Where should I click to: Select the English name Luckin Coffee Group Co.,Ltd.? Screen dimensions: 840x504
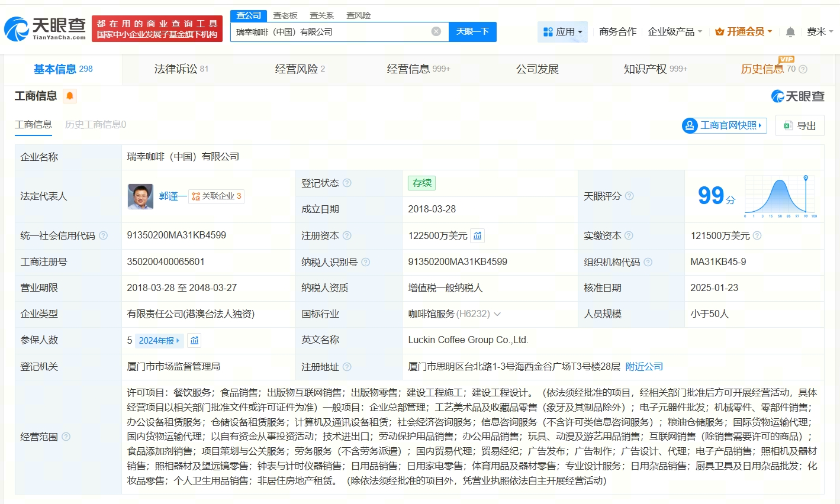[468, 340]
